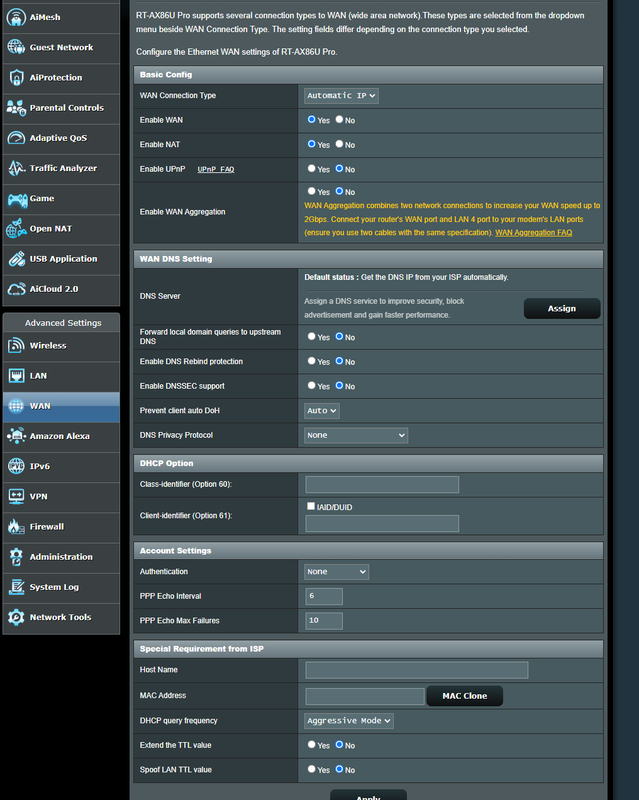The image size is (639, 800).
Task: Click the Host Name input field
Action: click(x=416, y=670)
